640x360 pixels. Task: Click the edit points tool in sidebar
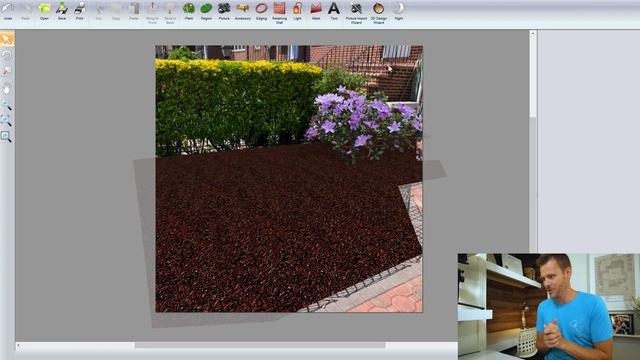coord(7,72)
